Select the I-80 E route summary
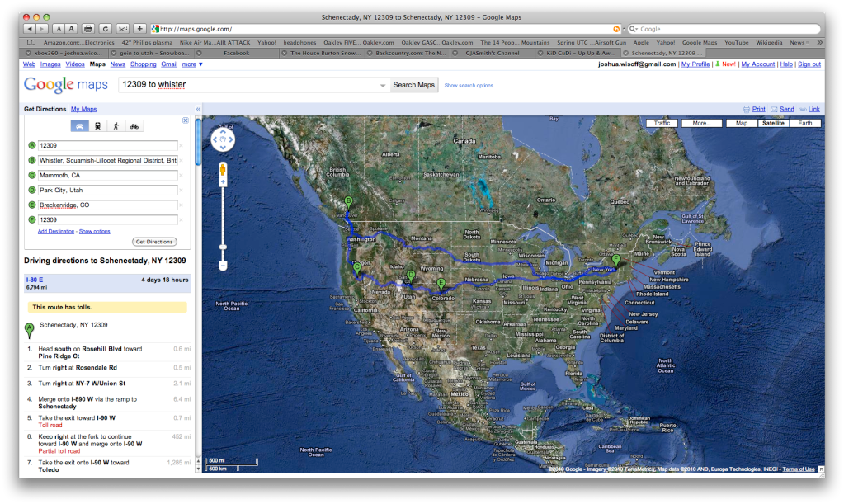844x504 pixels. [x=107, y=284]
